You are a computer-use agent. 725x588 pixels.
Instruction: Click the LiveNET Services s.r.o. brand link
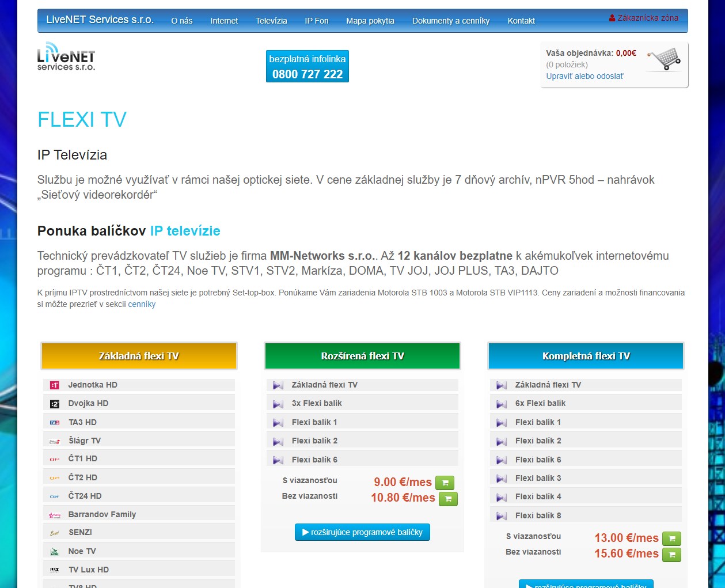[100, 20]
